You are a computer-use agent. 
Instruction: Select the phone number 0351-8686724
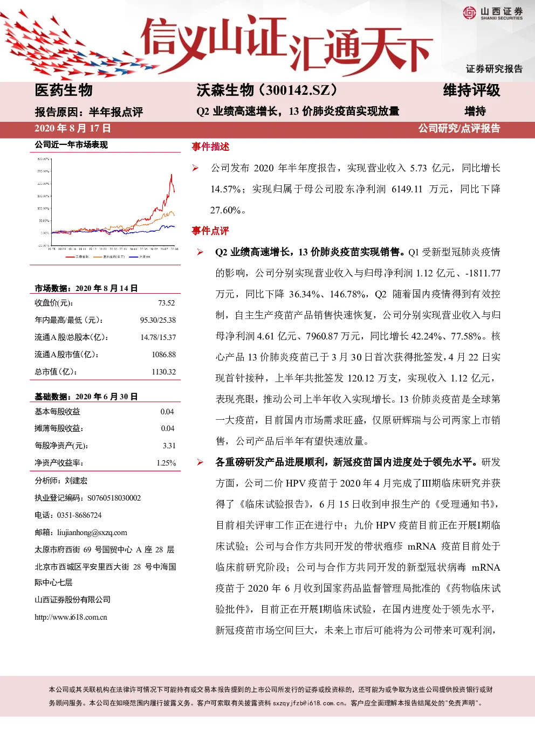pyautogui.click(x=79, y=515)
